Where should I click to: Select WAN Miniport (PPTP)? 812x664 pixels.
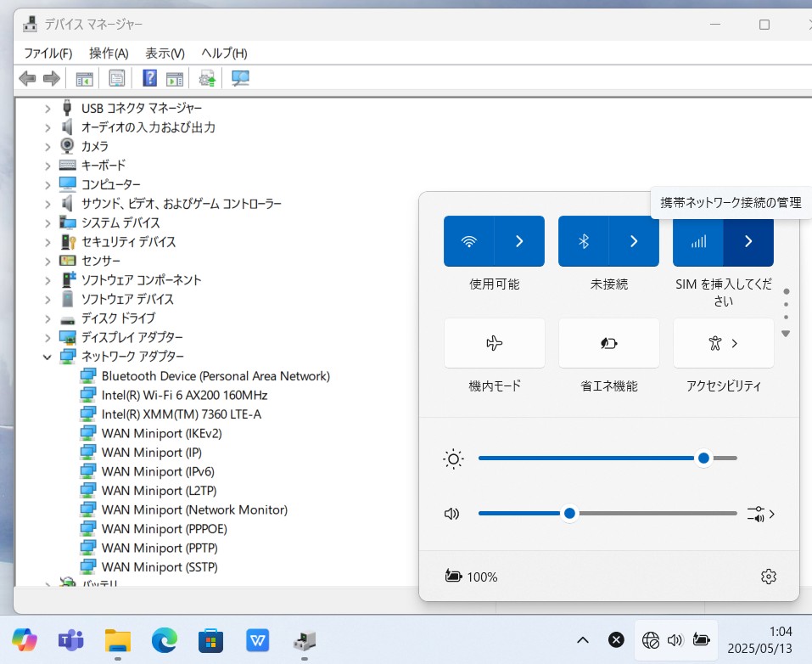[160, 548]
